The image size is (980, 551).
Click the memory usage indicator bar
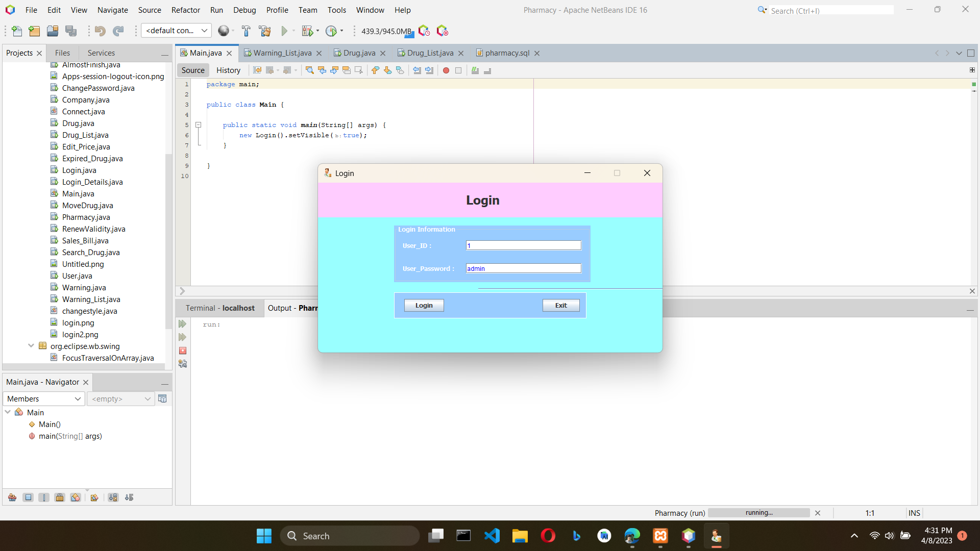386,31
